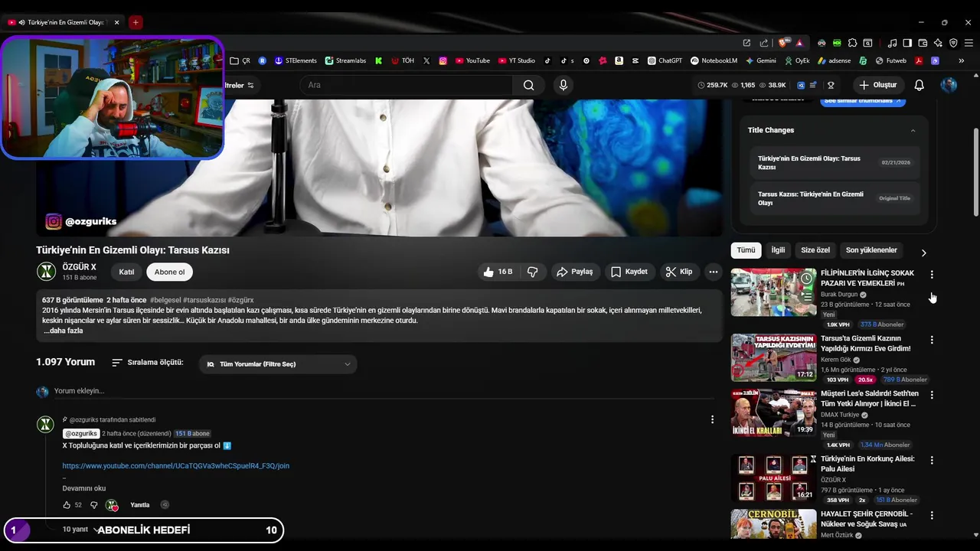Open YouTube notifications bell
This screenshot has height=551, width=980.
[920, 85]
